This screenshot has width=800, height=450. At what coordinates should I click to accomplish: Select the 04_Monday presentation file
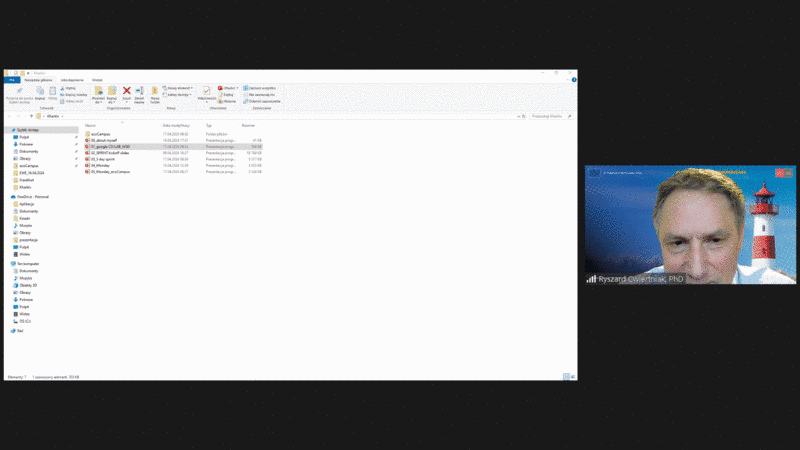(x=100, y=165)
